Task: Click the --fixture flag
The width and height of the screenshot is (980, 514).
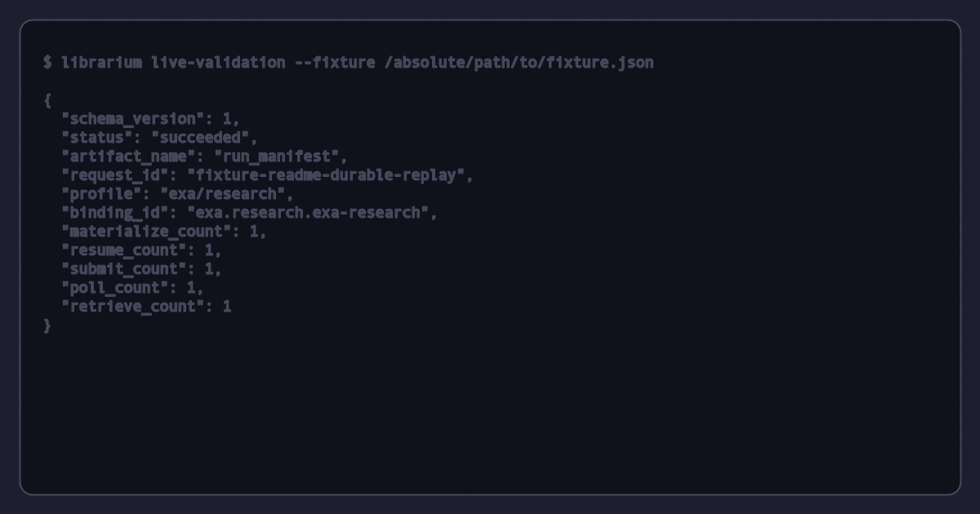Action: (335, 63)
